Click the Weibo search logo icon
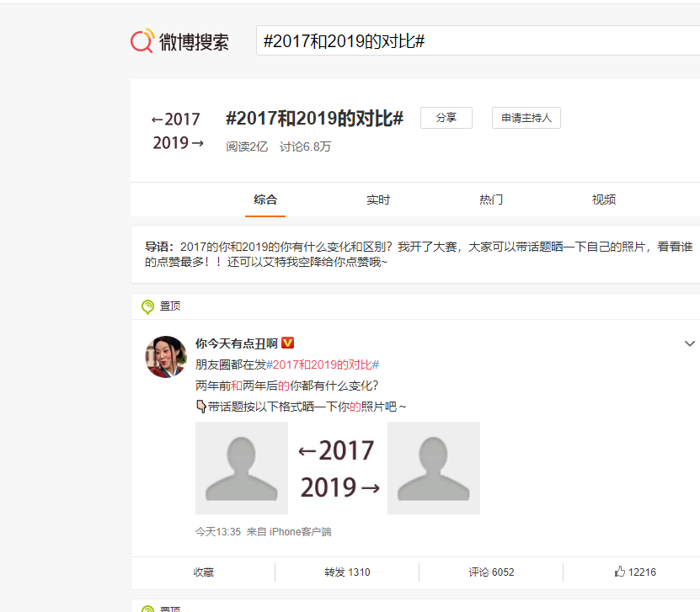 point(142,41)
